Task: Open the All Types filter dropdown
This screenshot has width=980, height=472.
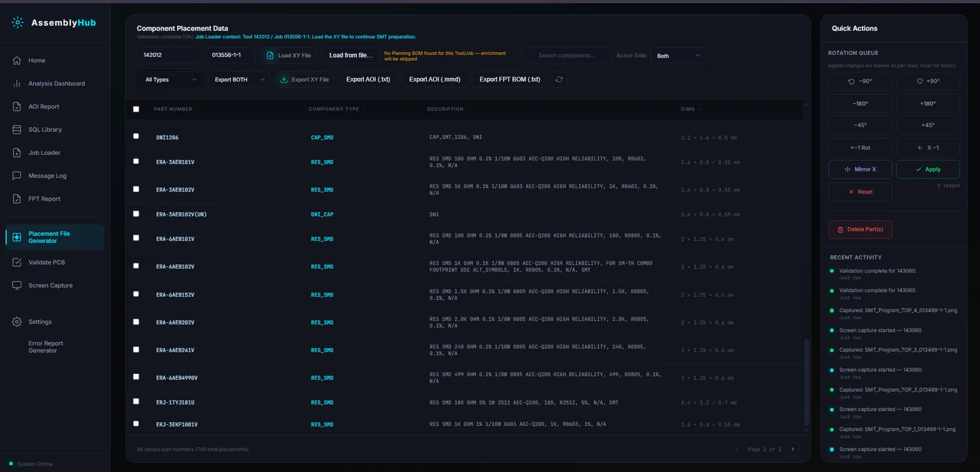Action: [x=171, y=80]
